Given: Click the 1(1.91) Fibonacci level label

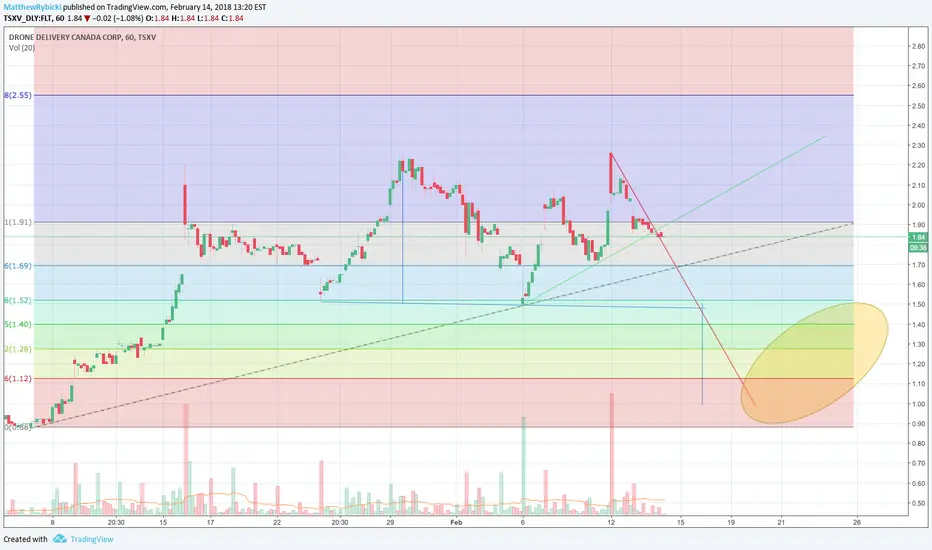Looking at the screenshot, I should pyautogui.click(x=18, y=222).
